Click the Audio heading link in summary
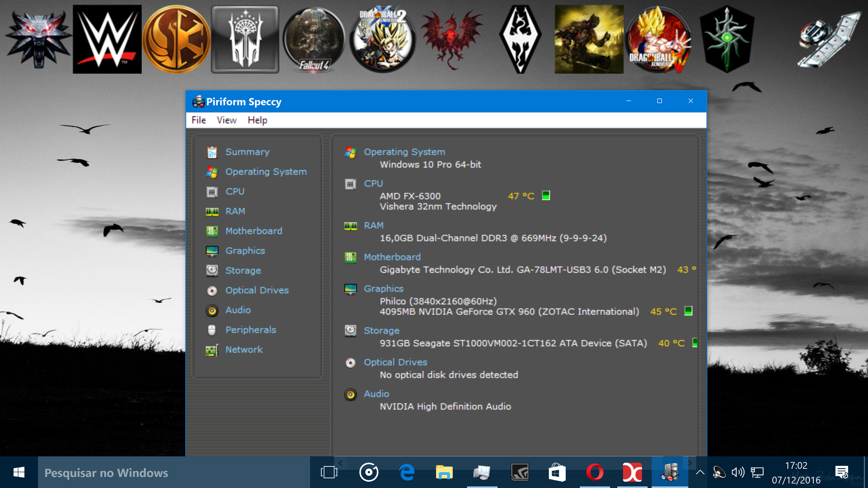This screenshot has height=488, width=868. [376, 394]
